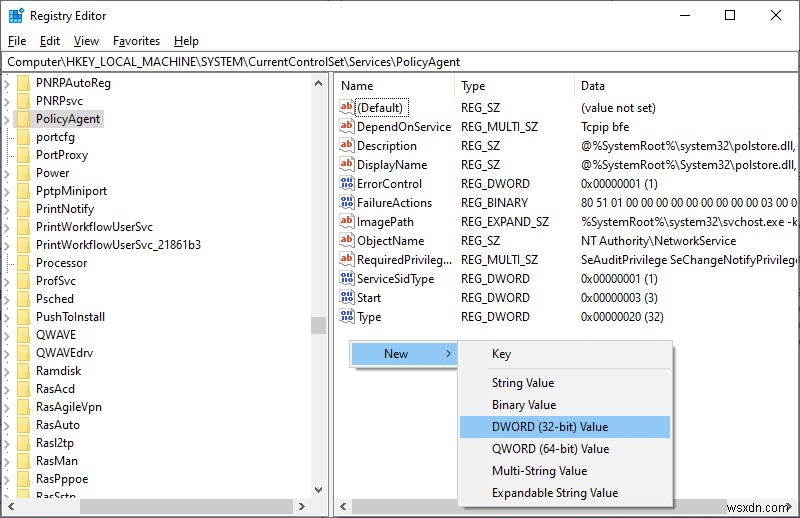800x518 pixels.
Task: Select Expandable String Value entry
Action: pyautogui.click(x=565, y=492)
